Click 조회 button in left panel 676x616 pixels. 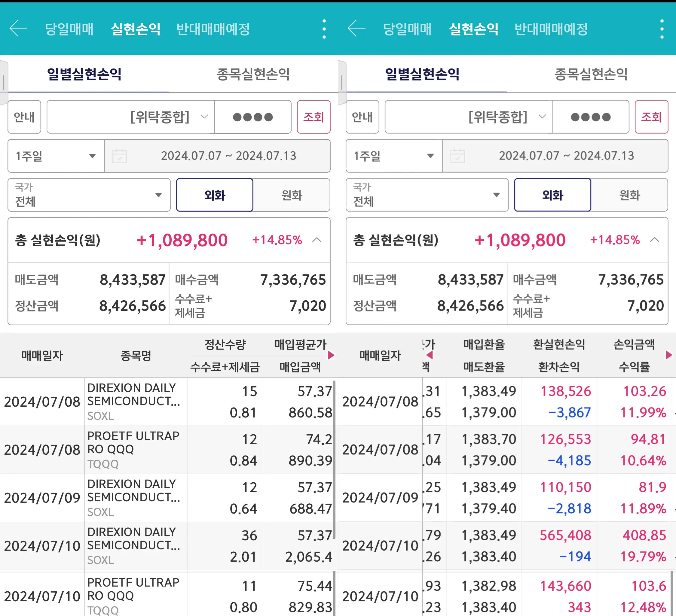point(314,117)
